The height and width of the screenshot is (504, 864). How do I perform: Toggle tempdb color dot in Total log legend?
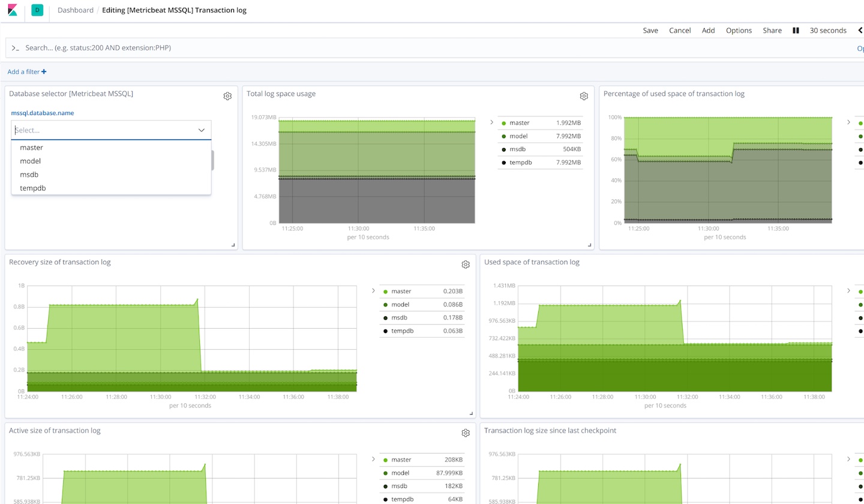click(503, 163)
